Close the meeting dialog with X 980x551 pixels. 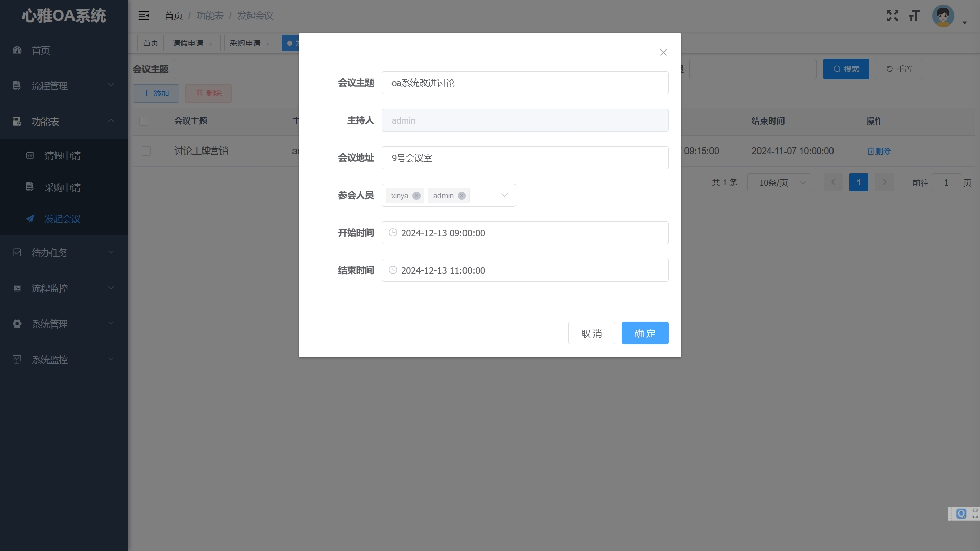(x=664, y=52)
